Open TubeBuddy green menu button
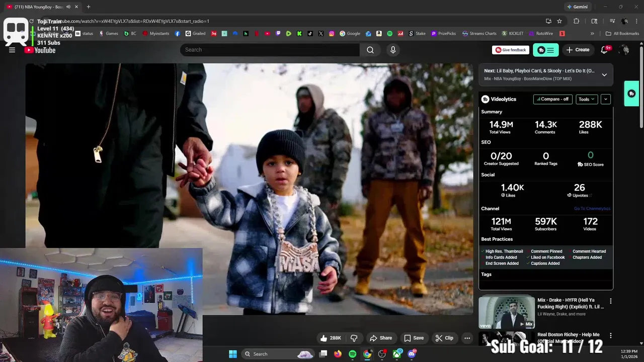Viewport: 644px width, 362px height. [545, 50]
